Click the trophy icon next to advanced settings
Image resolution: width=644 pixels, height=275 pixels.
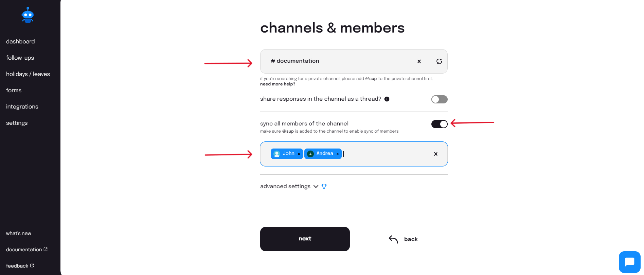[324, 186]
